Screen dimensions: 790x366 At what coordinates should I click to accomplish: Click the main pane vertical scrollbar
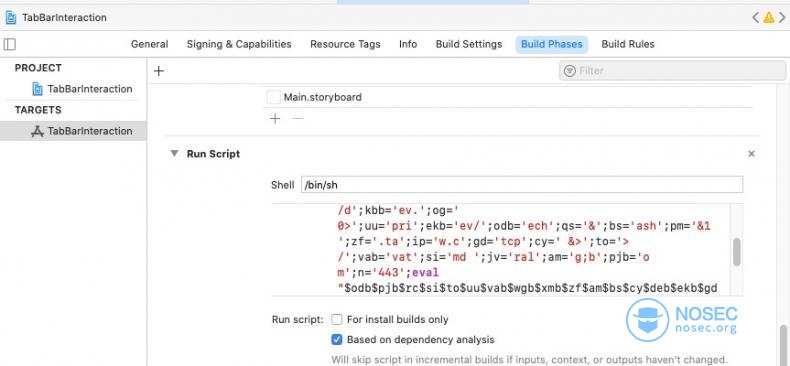pos(783,345)
